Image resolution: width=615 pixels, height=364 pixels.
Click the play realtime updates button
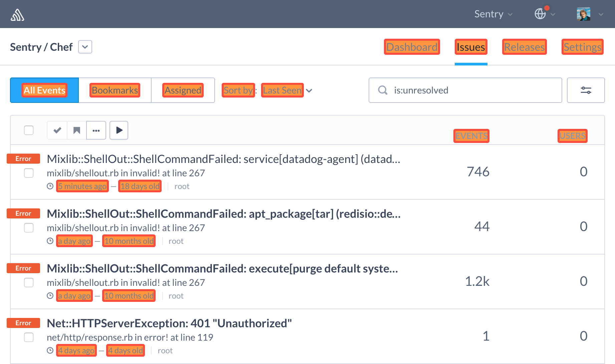(x=119, y=130)
